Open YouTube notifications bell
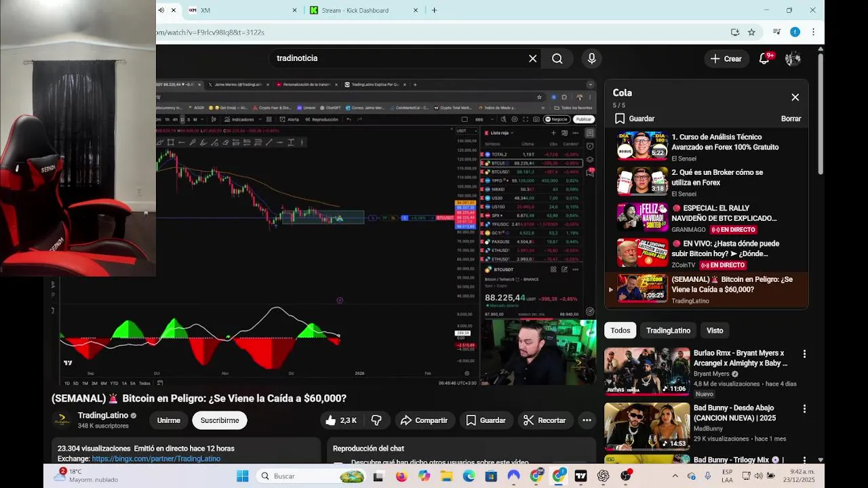This screenshot has height=488, width=868. [x=764, y=58]
